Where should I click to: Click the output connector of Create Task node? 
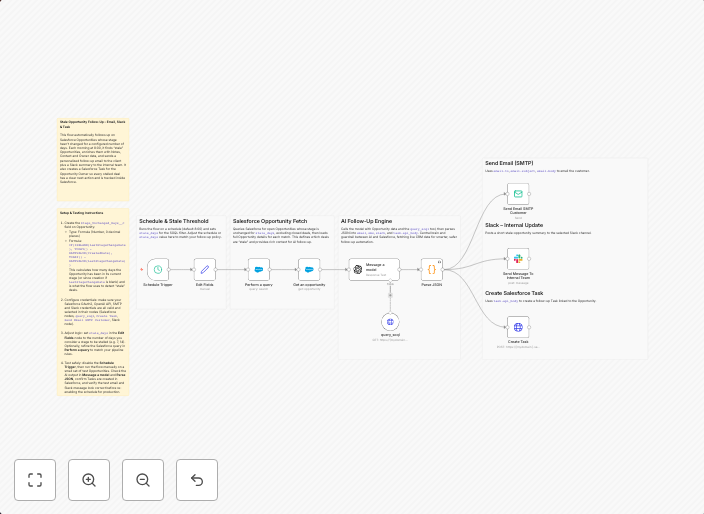(529, 327)
